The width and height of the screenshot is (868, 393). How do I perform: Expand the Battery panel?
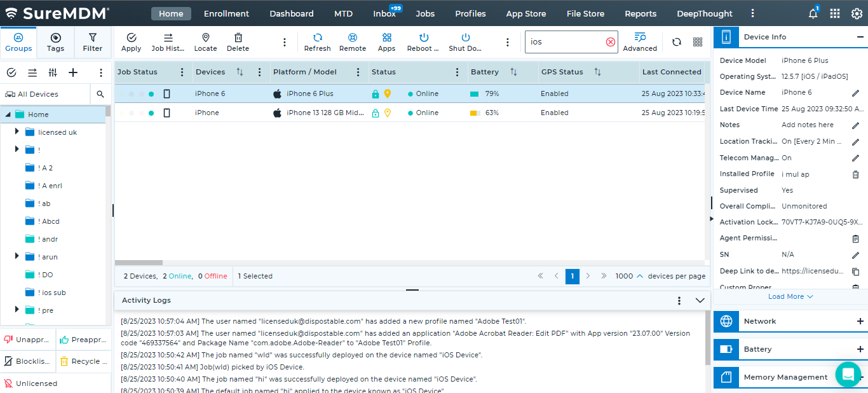(x=860, y=349)
